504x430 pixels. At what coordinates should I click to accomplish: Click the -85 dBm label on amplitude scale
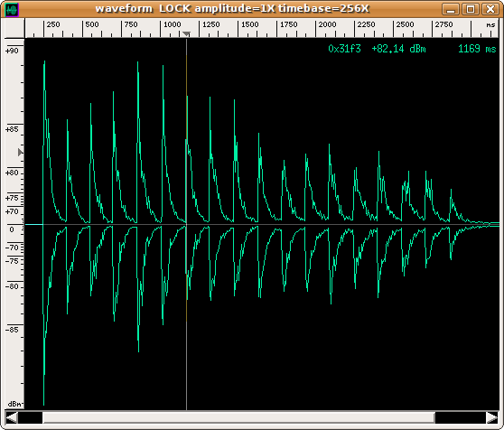(x=12, y=330)
